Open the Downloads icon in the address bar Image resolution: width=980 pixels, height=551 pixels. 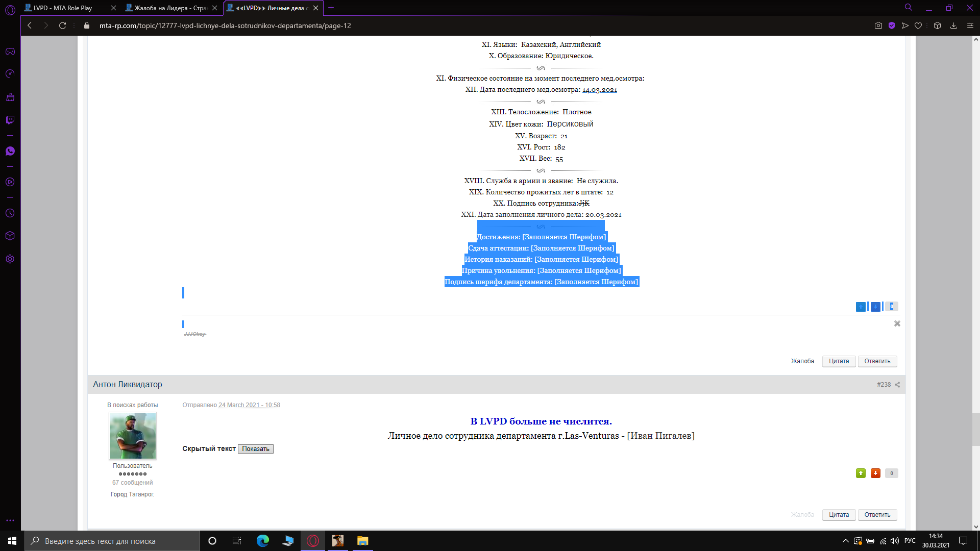pos(953,26)
